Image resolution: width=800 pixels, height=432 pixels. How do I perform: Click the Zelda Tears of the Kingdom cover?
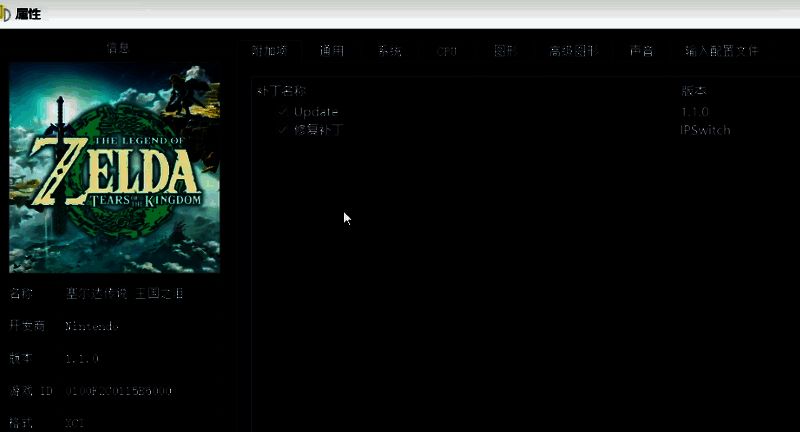[x=115, y=168]
